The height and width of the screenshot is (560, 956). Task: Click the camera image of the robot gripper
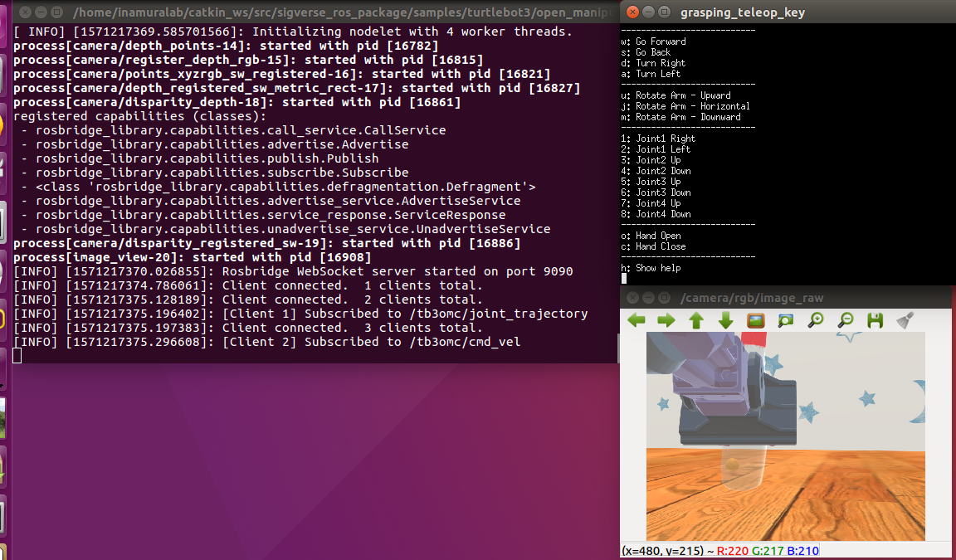[785, 436]
